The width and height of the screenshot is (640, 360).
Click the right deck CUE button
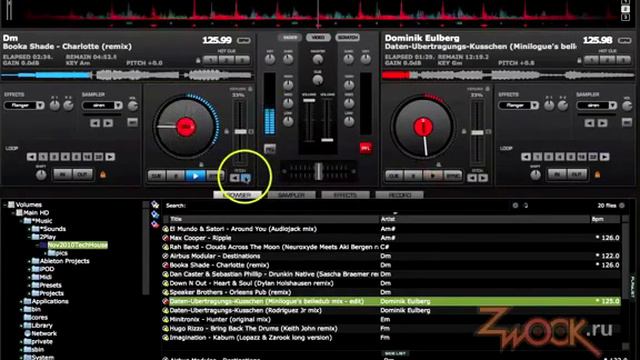coord(394,176)
